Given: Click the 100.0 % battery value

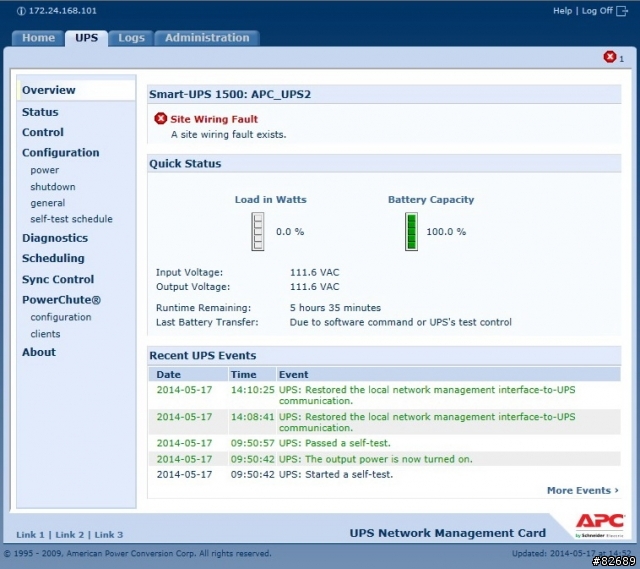Looking at the screenshot, I should (446, 231).
